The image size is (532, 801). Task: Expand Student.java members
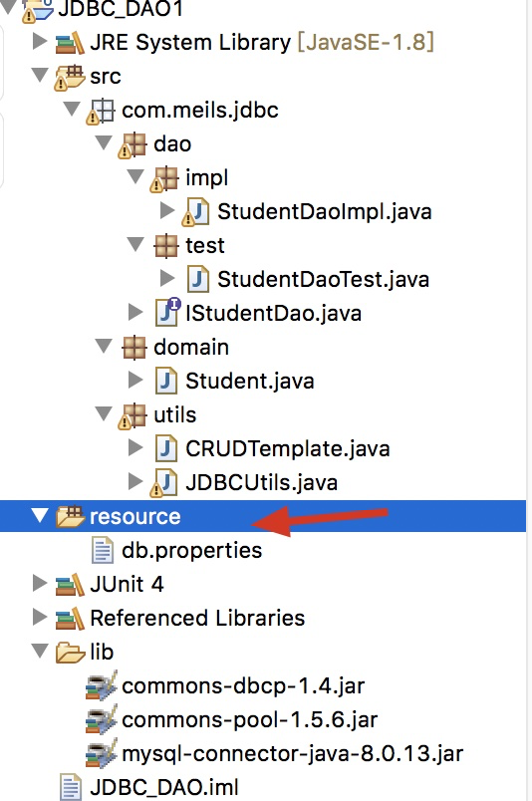tap(135, 380)
